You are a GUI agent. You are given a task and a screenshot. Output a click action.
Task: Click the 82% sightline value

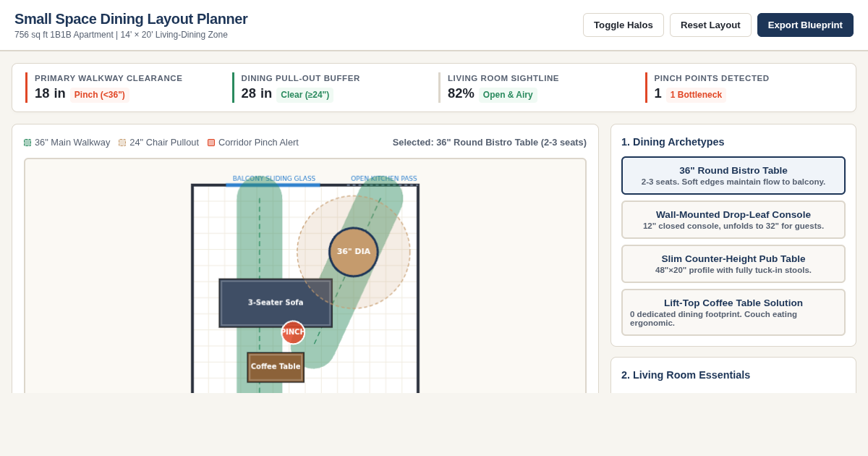pos(461,93)
